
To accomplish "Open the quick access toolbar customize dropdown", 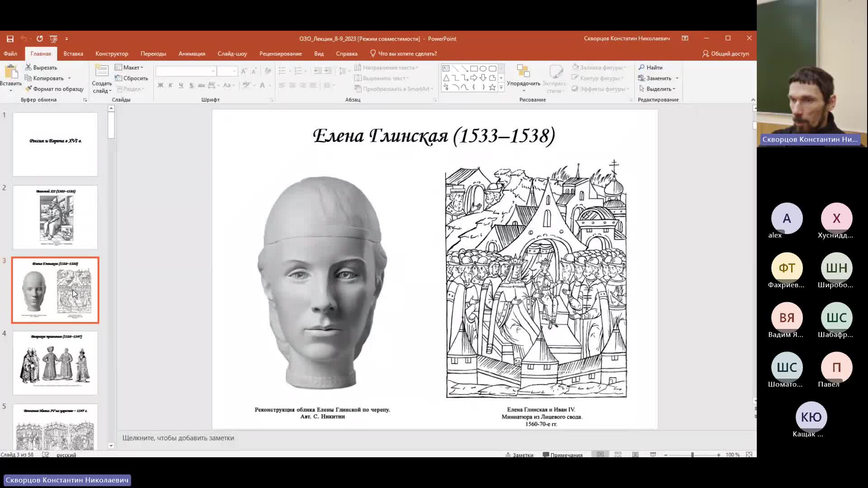I will [66, 39].
